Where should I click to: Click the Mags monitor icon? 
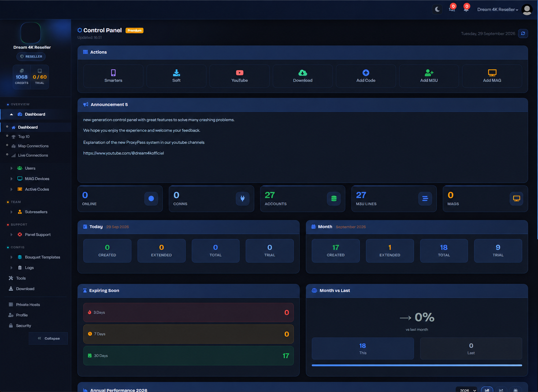pos(516,198)
